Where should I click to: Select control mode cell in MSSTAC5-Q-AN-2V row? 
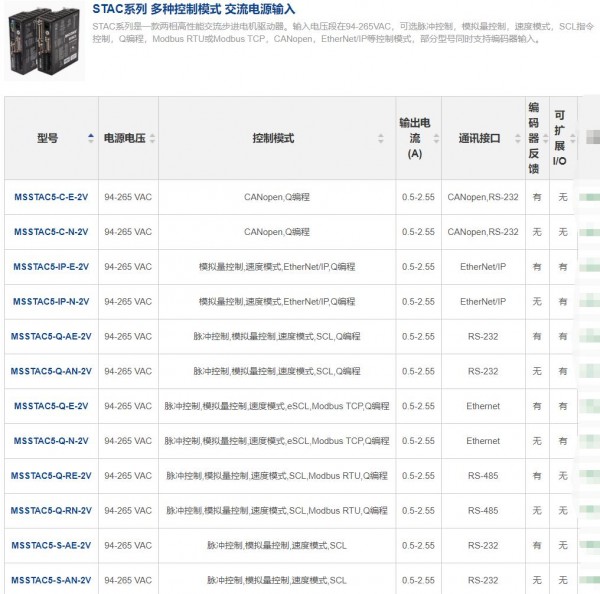(277, 371)
